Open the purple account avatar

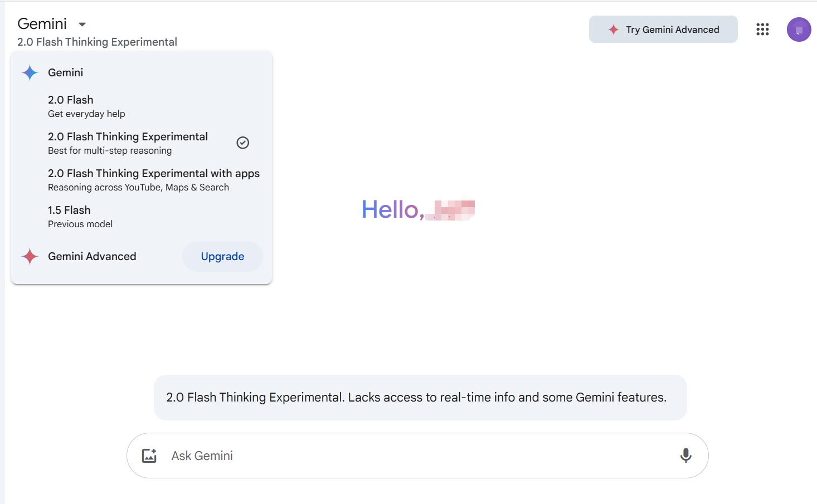[799, 30]
